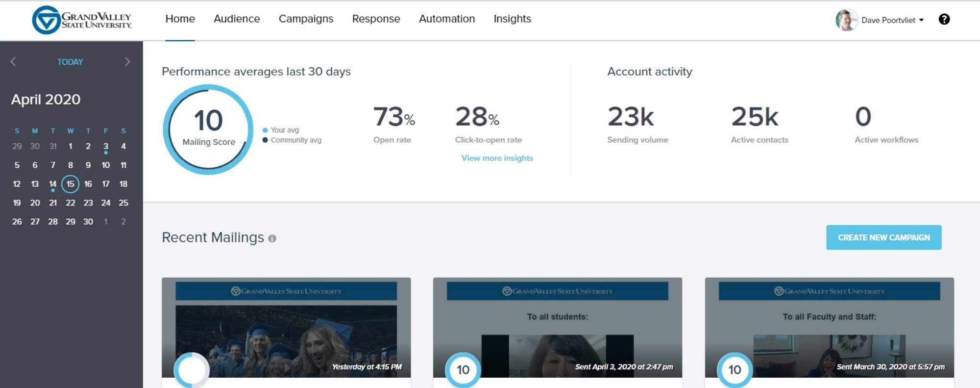Open the Campaigns tab
This screenshot has height=388, width=980.
(306, 19)
